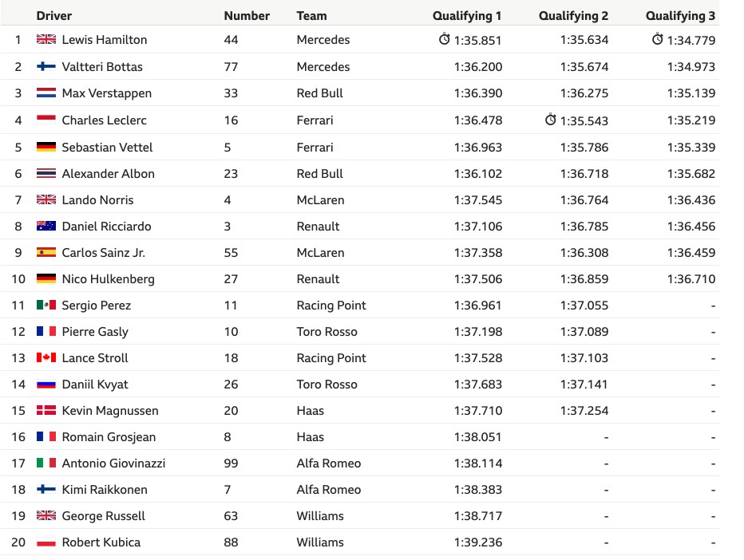The height and width of the screenshot is (560, 744).
Task: Click the Dutch flag beside Max Verstappen
Action: pyautogui.click(x=46, y=93)
